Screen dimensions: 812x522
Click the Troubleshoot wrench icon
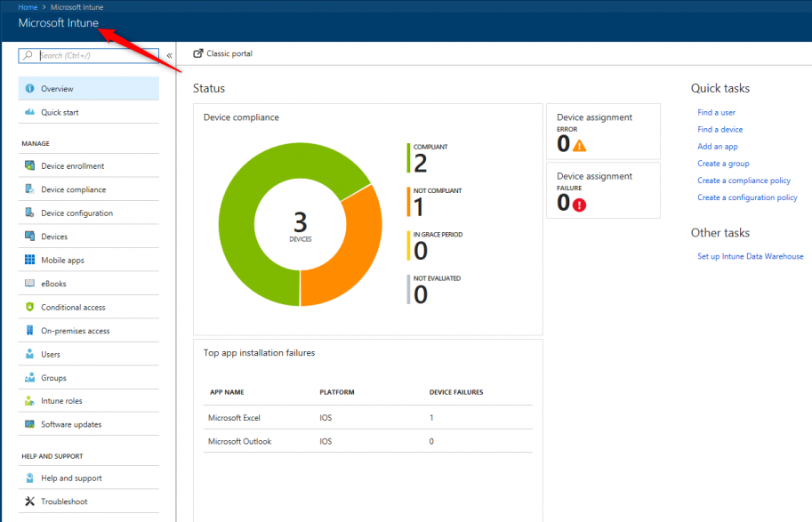29,502
